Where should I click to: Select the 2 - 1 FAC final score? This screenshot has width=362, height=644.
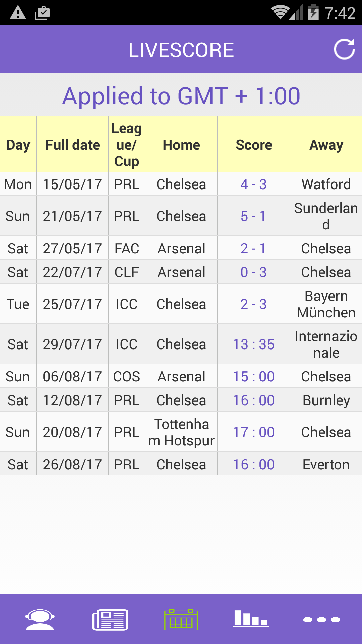click(254, 249)
